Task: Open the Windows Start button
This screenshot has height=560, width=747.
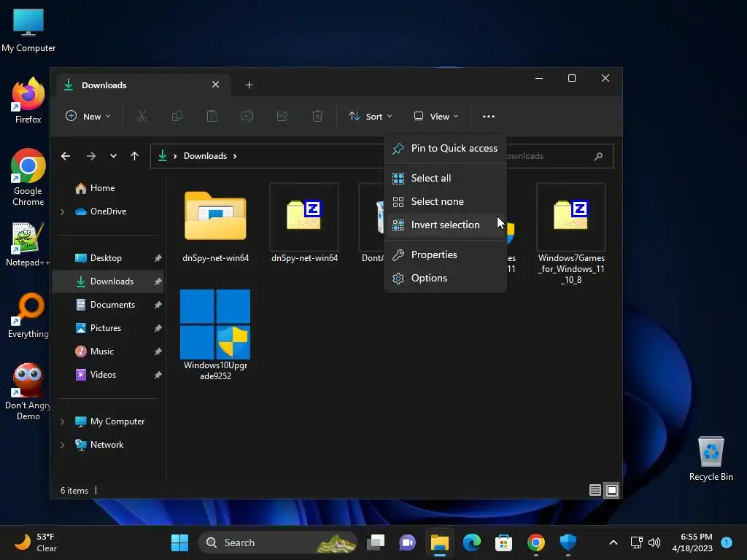Action: tap(179, 542)
